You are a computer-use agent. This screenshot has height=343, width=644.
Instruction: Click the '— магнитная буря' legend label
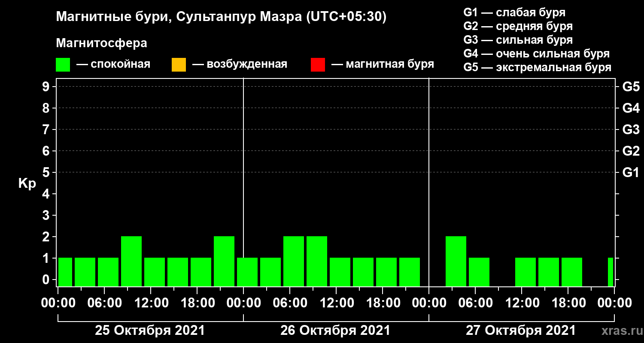point(383,64)
